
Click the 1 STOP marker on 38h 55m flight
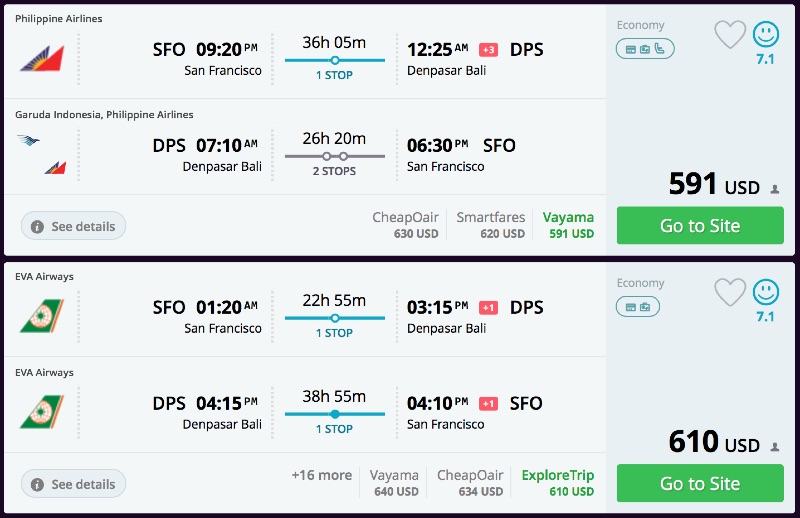(x=334, y=429)
